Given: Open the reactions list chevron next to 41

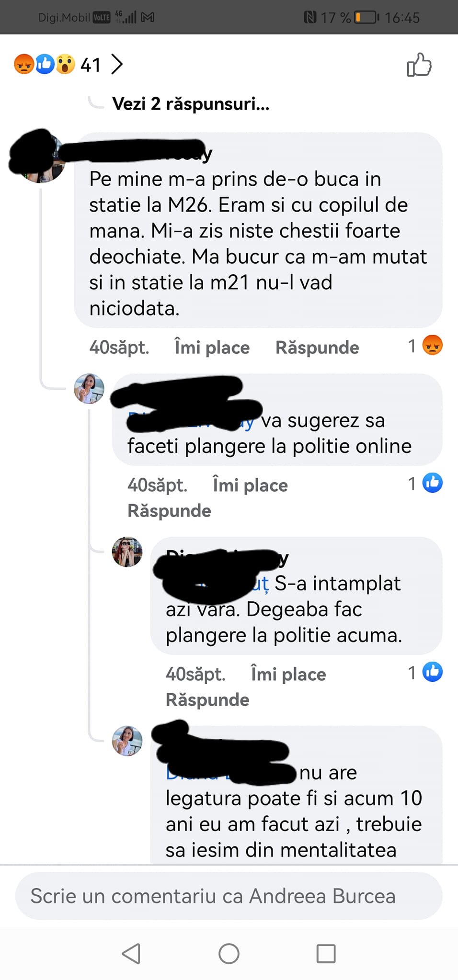Looking at the screenshot, I should coord(117,64).
